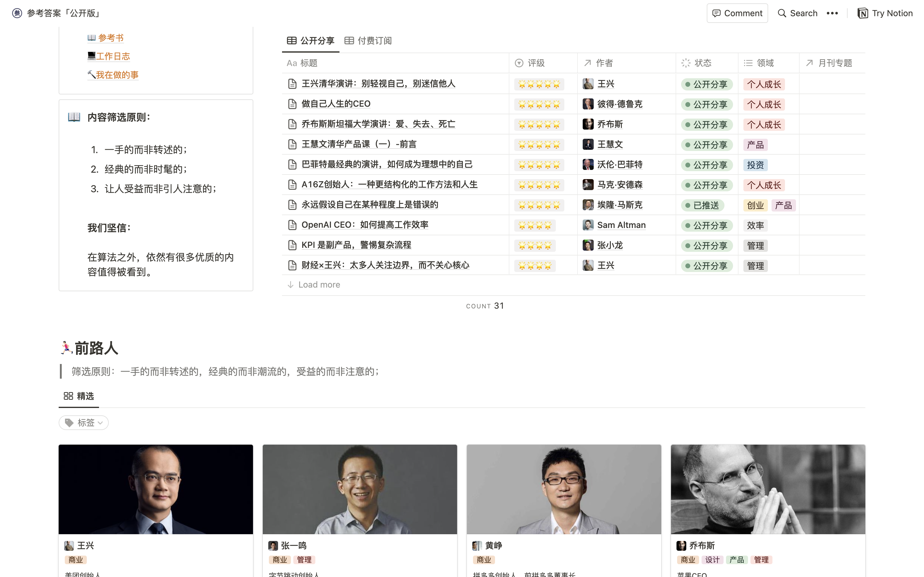
Task: Select the 公开分享 table tab
Action: pyautogui.click(x=310, y=40)
